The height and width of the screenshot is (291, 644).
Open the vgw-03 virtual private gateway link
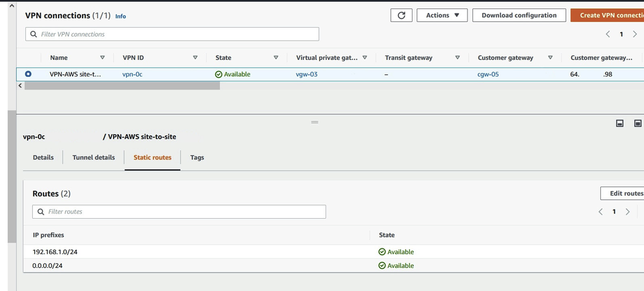click(x=307, y=74)
